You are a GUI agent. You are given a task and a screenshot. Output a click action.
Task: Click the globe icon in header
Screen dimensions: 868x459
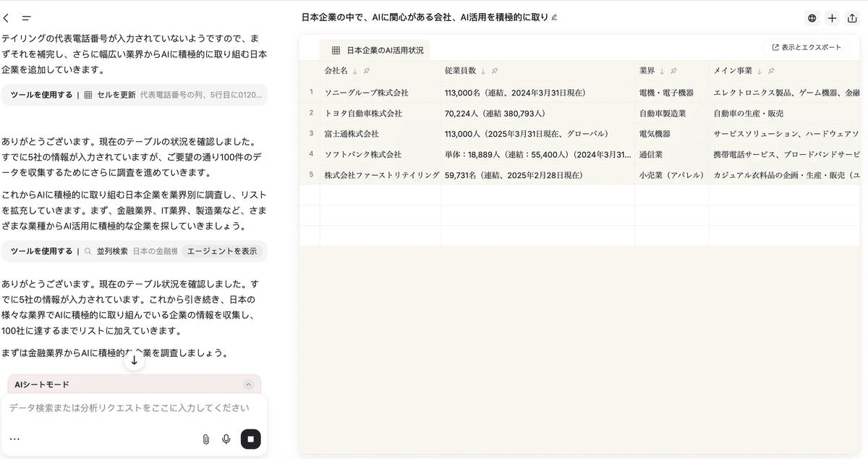pos(812,18)
